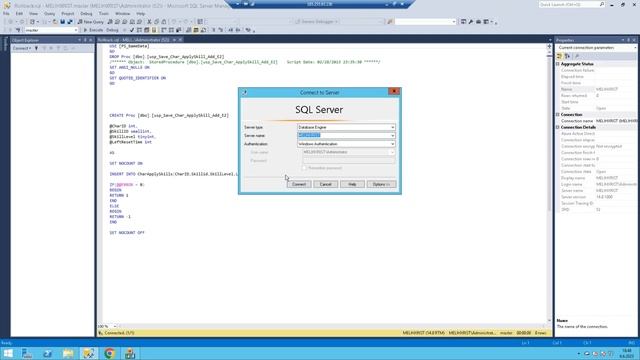Click the Display Estimated Execution Plan icon
Screen dimensions: 640x360
[139, 30]
